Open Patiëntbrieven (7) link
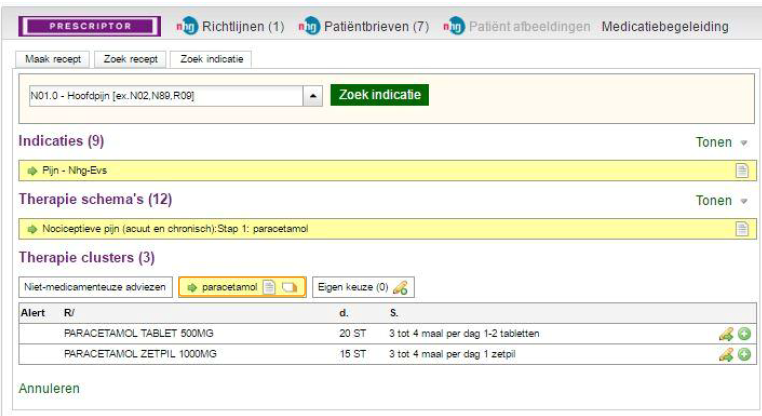 pos(377,26)
